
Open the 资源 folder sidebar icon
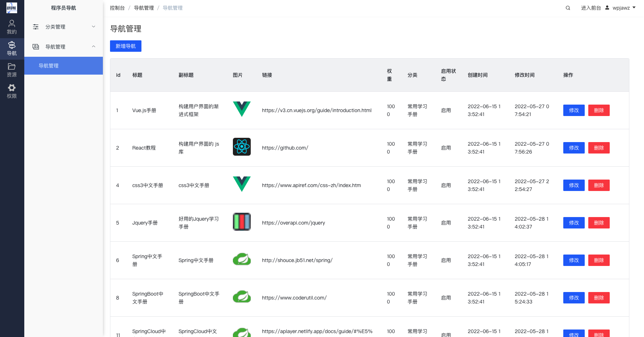coord(12,66)
